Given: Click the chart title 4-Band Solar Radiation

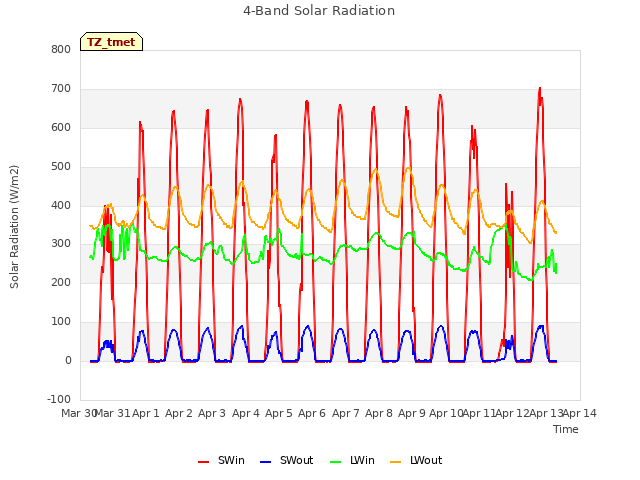Looking at the screenshot, I should tap(319, 11).
